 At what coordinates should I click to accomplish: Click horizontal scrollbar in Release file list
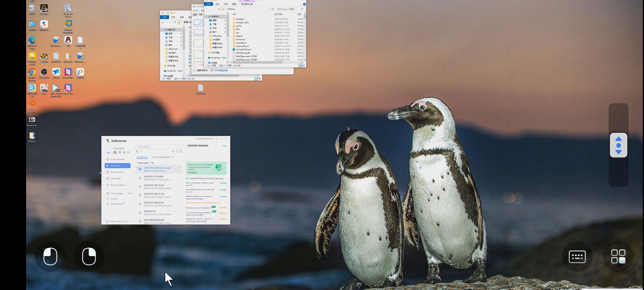257,62
